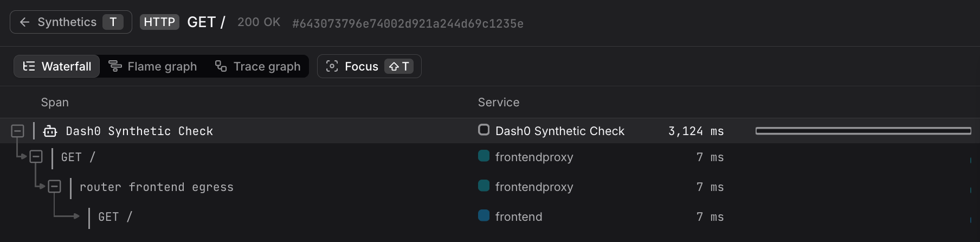Click the Focus target icon

pos(332,66)
